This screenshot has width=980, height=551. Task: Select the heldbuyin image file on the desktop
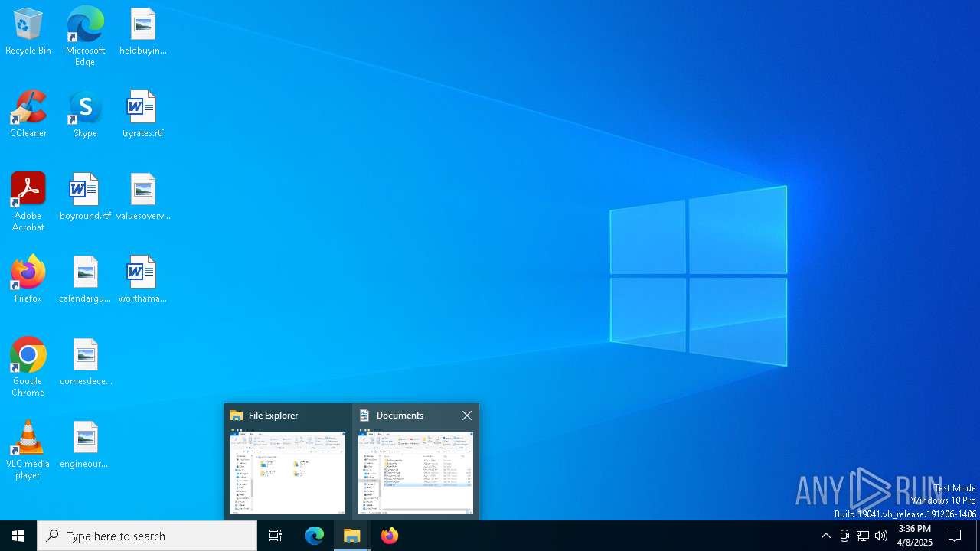pyautogui.click(x=143, y=32)
